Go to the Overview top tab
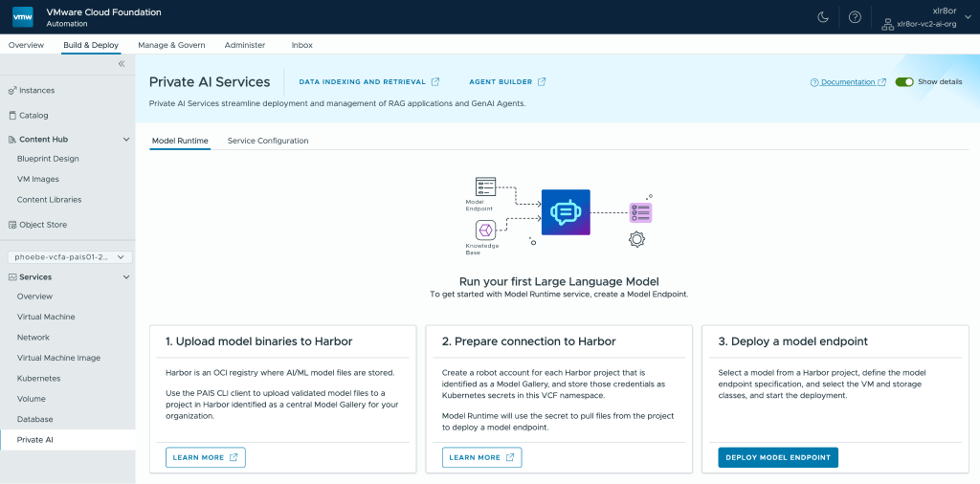 point(26,45)
